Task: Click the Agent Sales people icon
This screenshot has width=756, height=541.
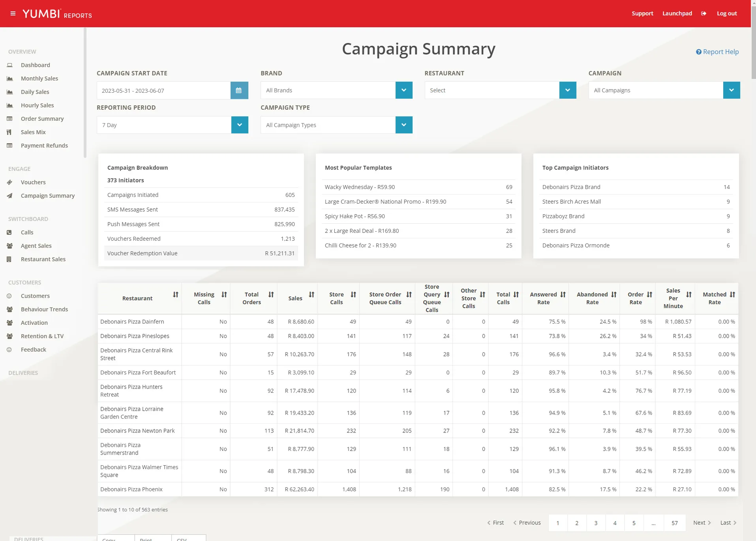Action: (10, 246)
